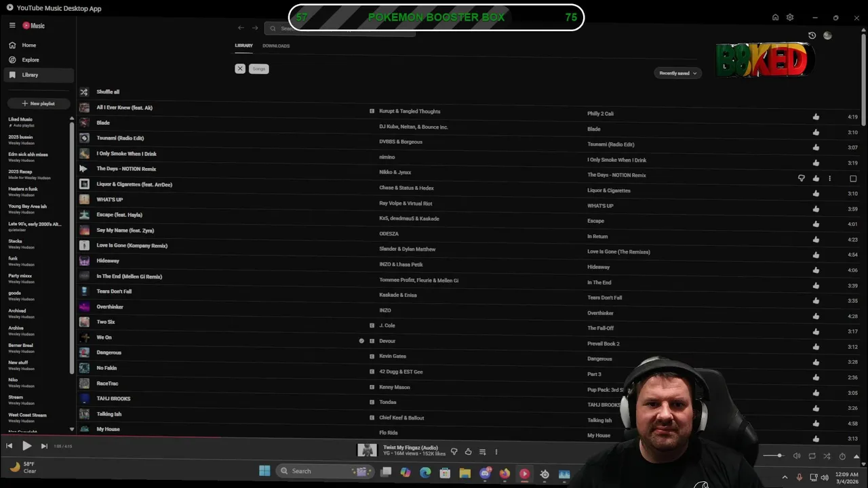
Task: Open File Explorer from the taskbar
Action: click(465, 474)
